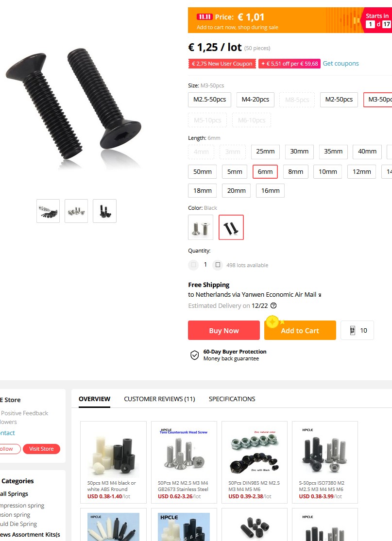Choose 8mm length
The height and width of the screenshot is (541, 392).
point(296,172)
